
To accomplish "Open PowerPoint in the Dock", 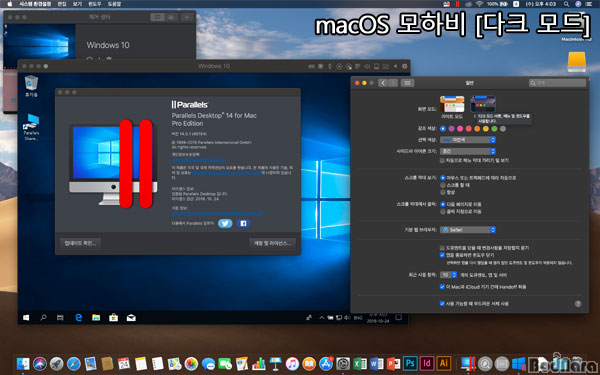I will [x=393, y=364].
